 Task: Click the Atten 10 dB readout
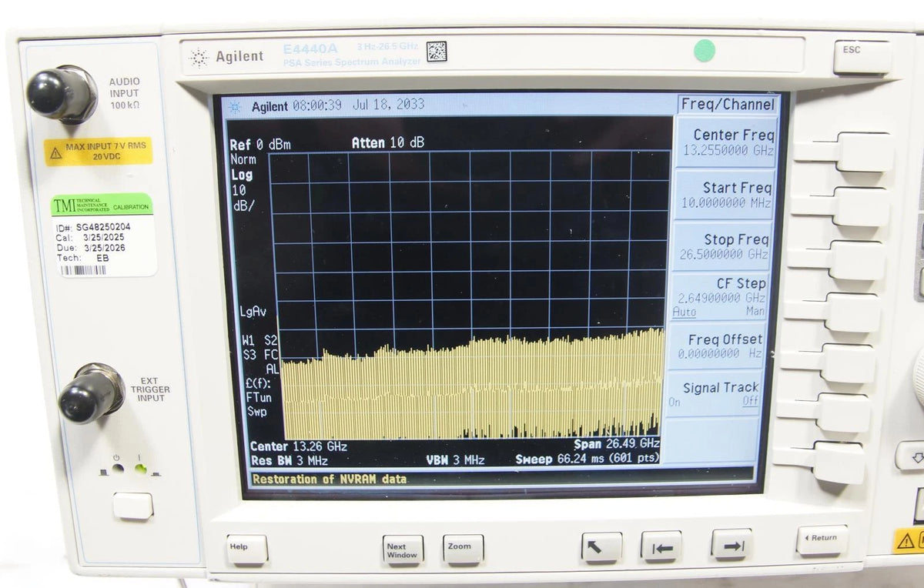coord(388,143)
